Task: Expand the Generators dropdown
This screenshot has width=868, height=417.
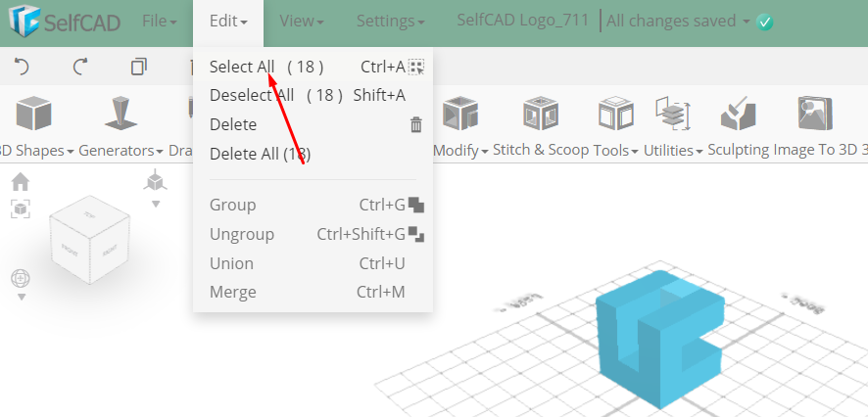Action: [121, 151]
